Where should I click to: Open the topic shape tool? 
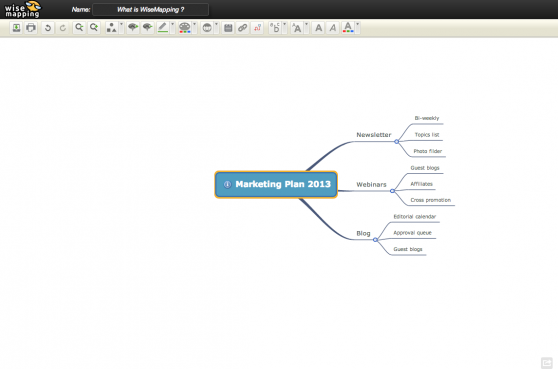tap(112, 28)
